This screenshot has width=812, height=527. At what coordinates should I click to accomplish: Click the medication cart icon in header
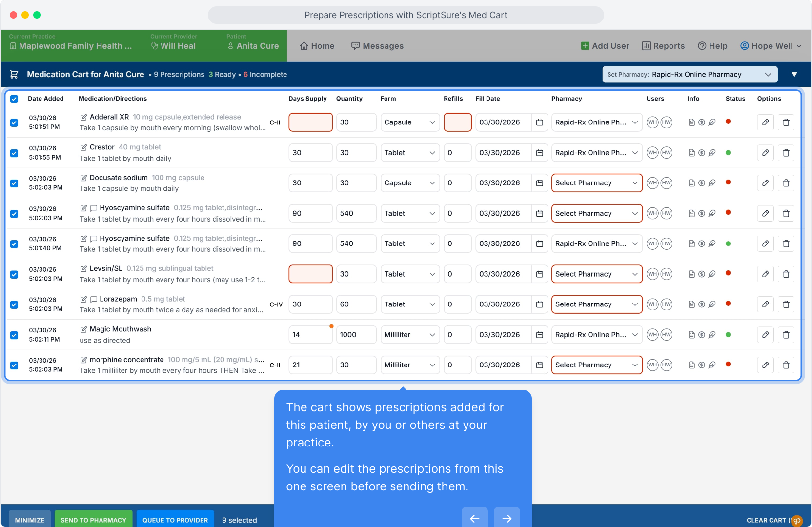click(x=14, y=74)
